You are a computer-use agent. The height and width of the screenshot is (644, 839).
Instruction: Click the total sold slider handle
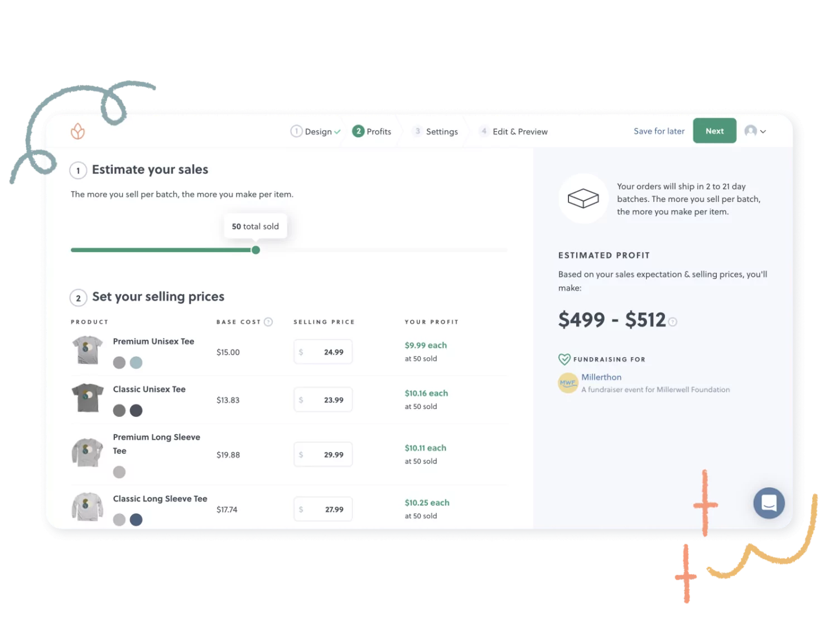tap(255, 250)
